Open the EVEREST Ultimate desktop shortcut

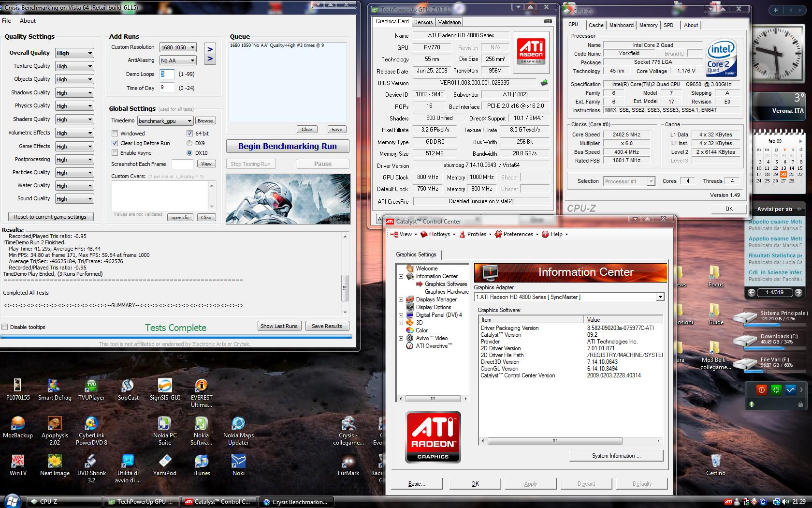tap(202, 393)
